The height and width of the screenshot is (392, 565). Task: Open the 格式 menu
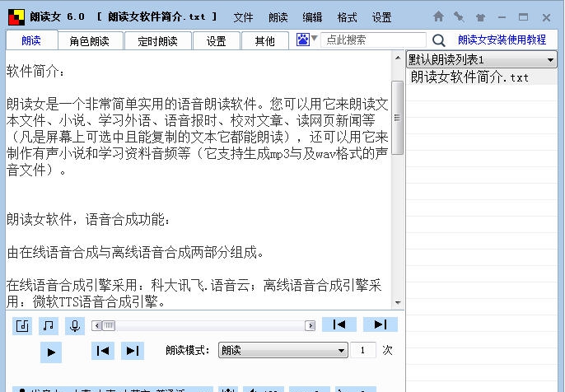click(x=347, y=17)
